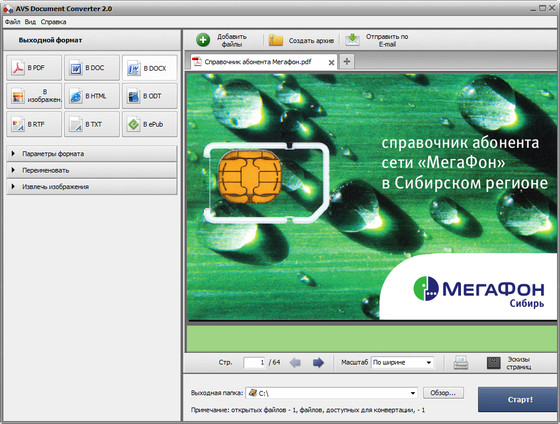Click the Send by E-mail envelope icon
560x424 pixels.
[x=352, y=40]
